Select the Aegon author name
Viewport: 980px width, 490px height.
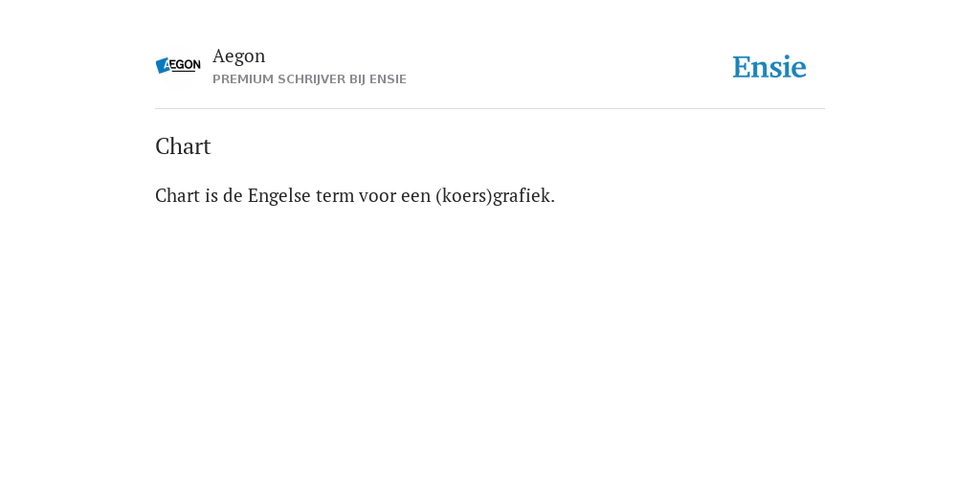[x=238, y=56]
